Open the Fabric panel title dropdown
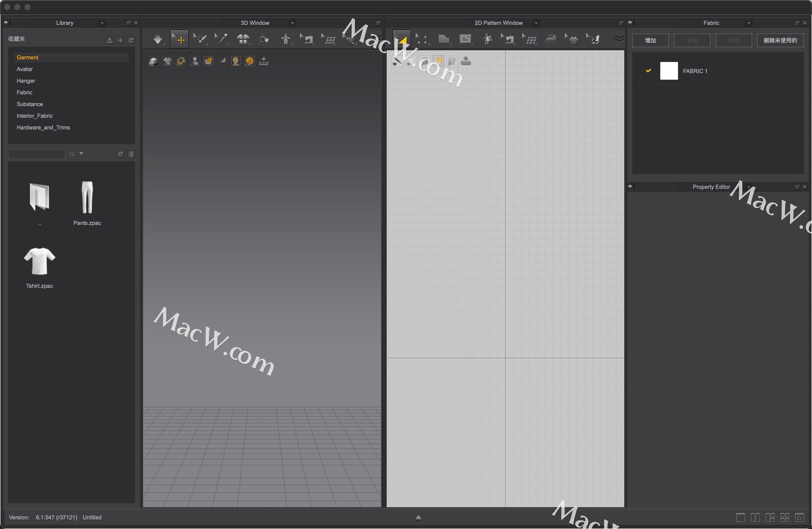This screenshot has height=529, width=812. tap(749, 23)
